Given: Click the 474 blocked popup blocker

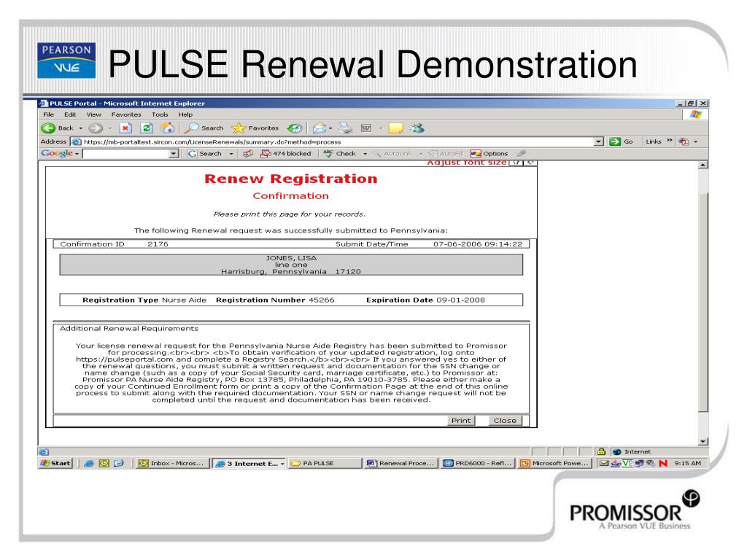Looking at the screenshot, I should point(286,153).
